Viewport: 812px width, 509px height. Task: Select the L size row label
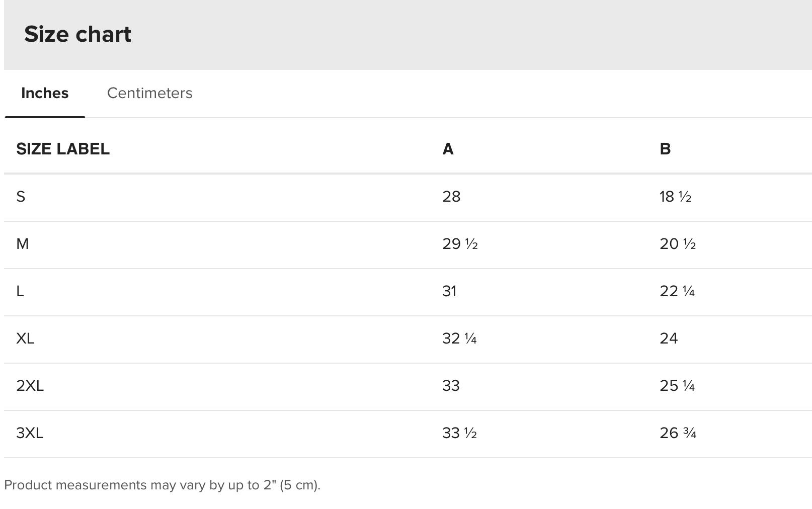pyautogui.click(x=20, y=291)
